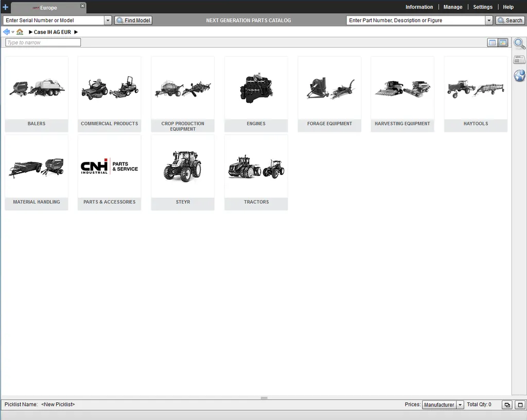The height and width of the screenshot is (420, 527).
Task: Open the Case IH AG EUR breadcrumb
Action: [52, 32]
